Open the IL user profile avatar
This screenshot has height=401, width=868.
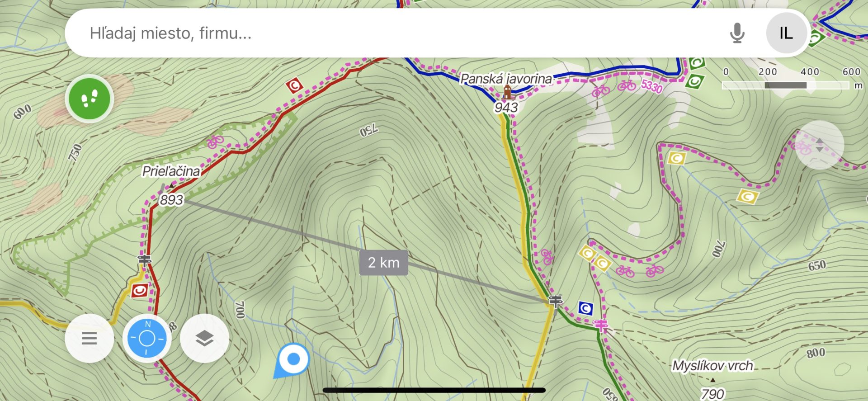click(x=786, y=33)
